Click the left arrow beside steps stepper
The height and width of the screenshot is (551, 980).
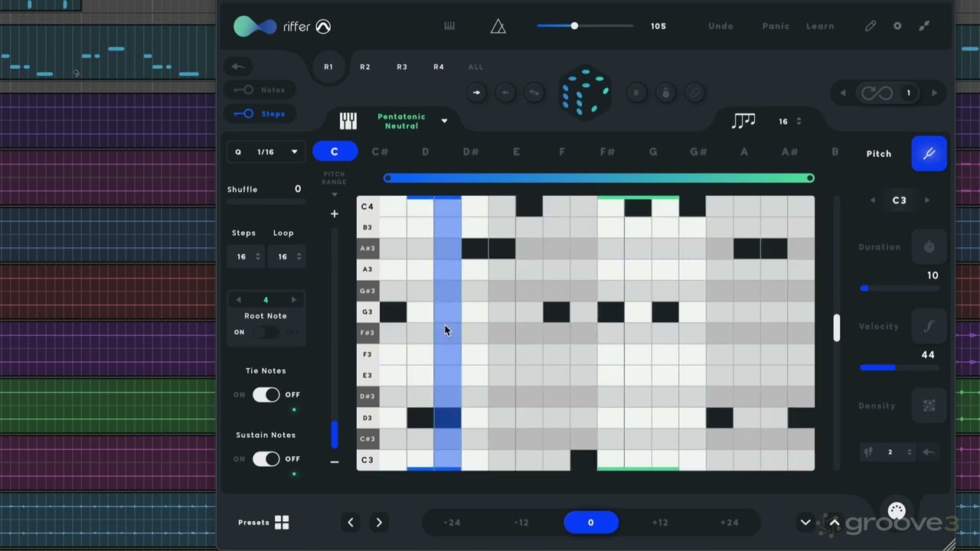(928, 452)
